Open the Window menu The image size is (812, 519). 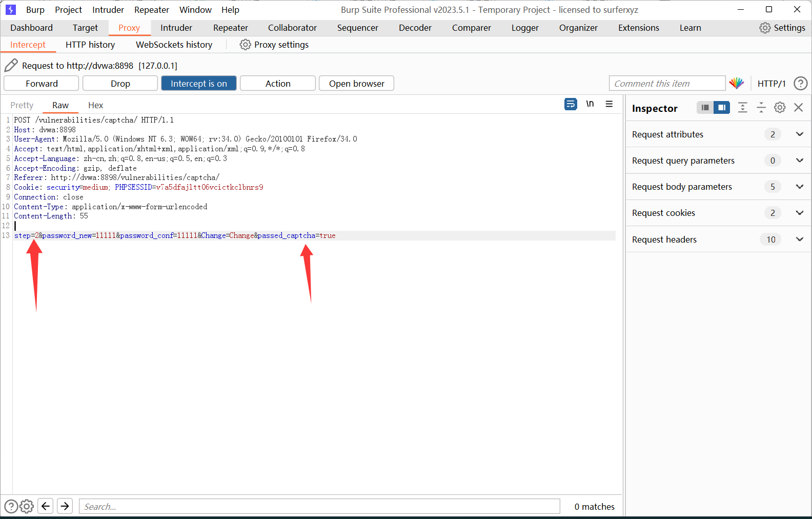[x=195, y=10]
